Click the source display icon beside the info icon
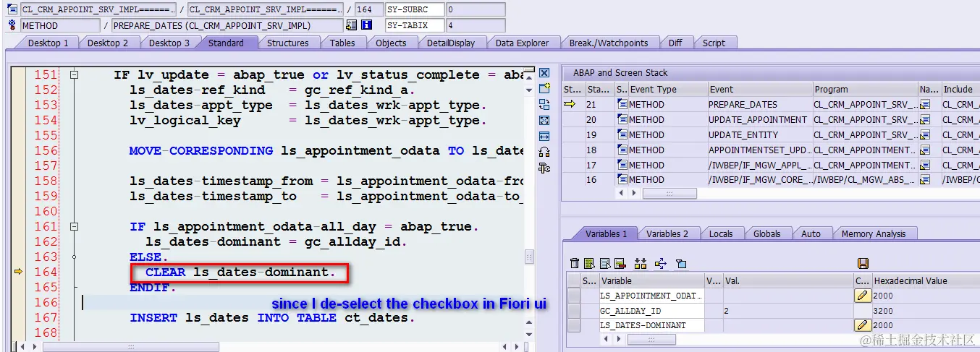The image size is (980, 352). (x=351, y=25)
